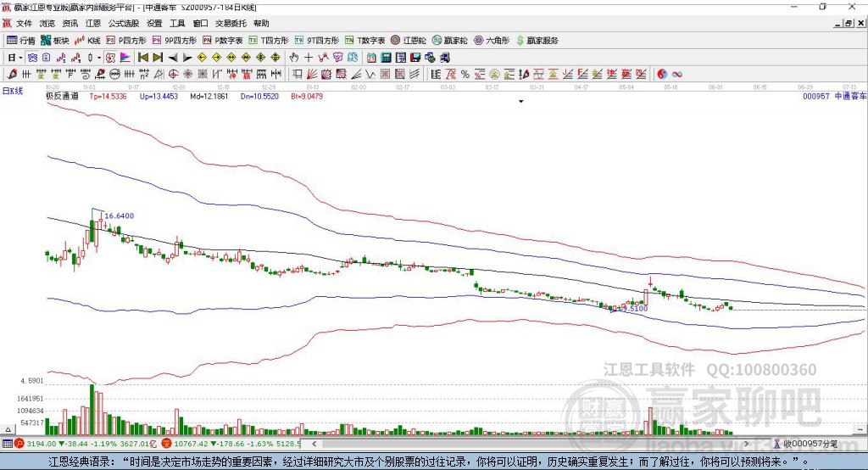
Task: Click the status bar grid icon
Action: click(7, 444)
